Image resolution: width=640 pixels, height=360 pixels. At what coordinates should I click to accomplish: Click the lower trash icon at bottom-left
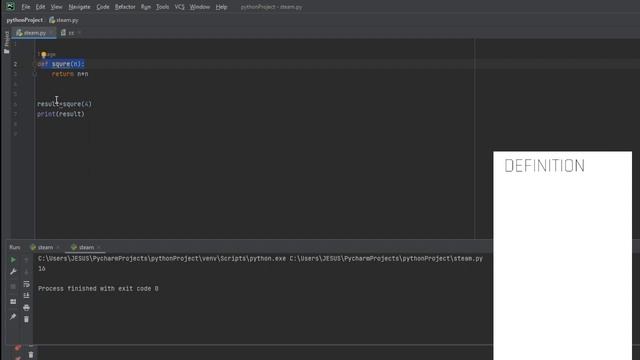point(31,355)
